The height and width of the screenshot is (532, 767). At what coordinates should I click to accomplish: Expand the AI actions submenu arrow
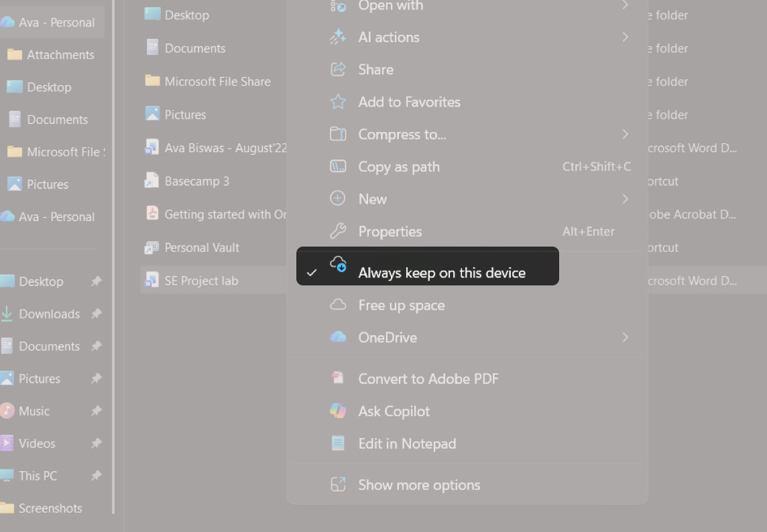pos(625,38)
